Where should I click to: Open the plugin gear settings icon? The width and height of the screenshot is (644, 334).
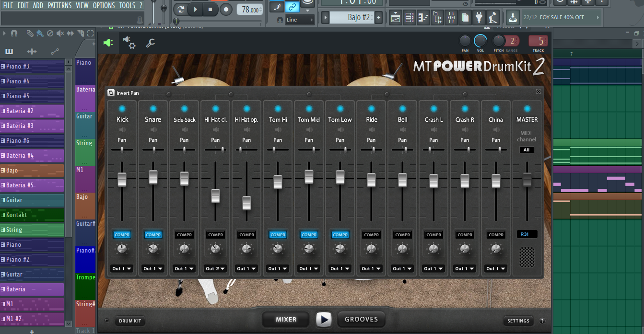[129, 43]
